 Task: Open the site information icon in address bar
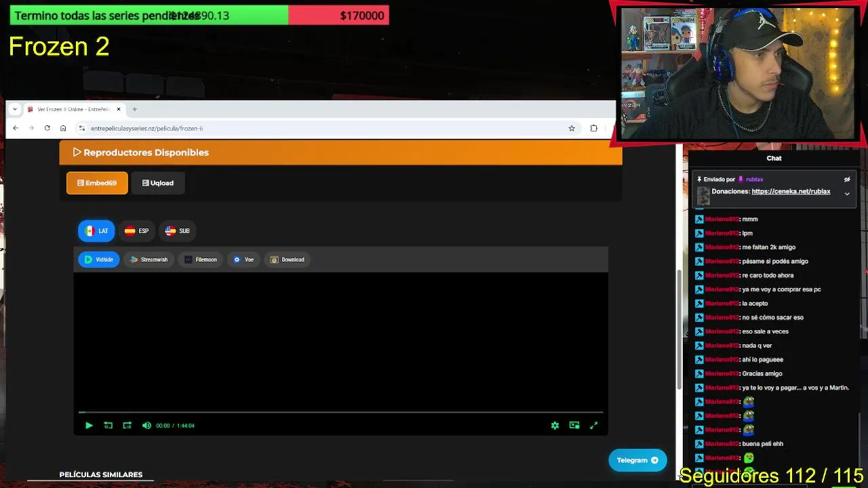82,128
